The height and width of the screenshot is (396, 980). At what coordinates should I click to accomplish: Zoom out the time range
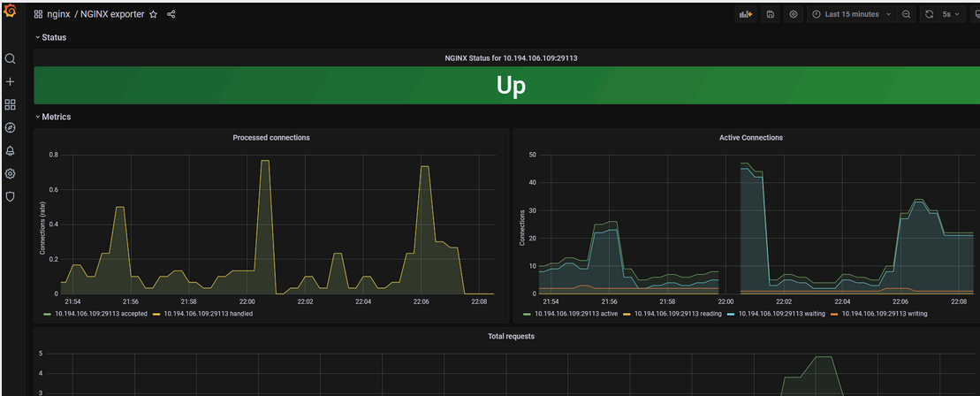pos(907,15)
